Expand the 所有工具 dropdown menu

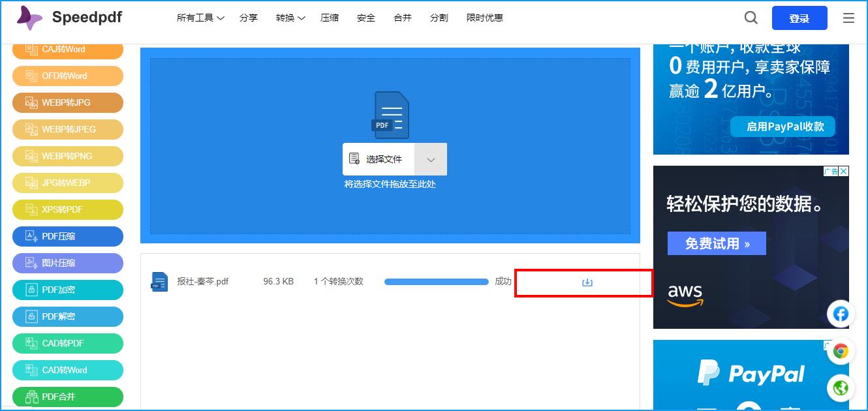click(x=199, y=18)
